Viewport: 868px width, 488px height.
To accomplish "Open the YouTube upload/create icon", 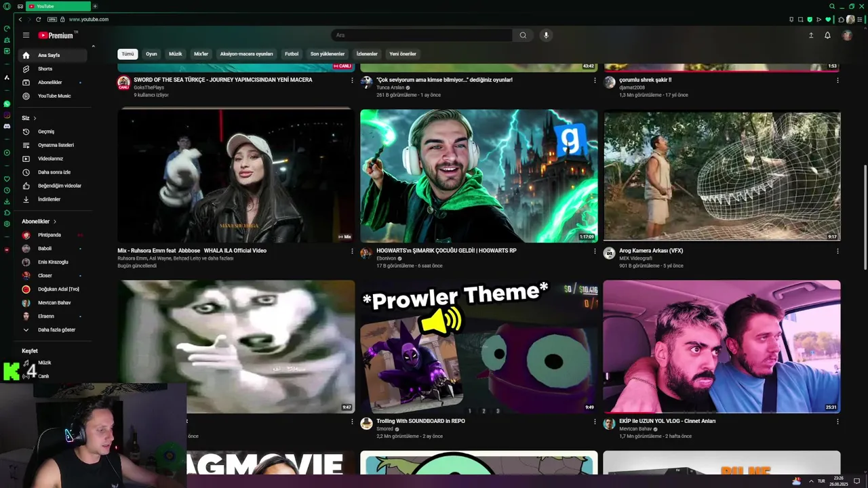I will [811, 35].
